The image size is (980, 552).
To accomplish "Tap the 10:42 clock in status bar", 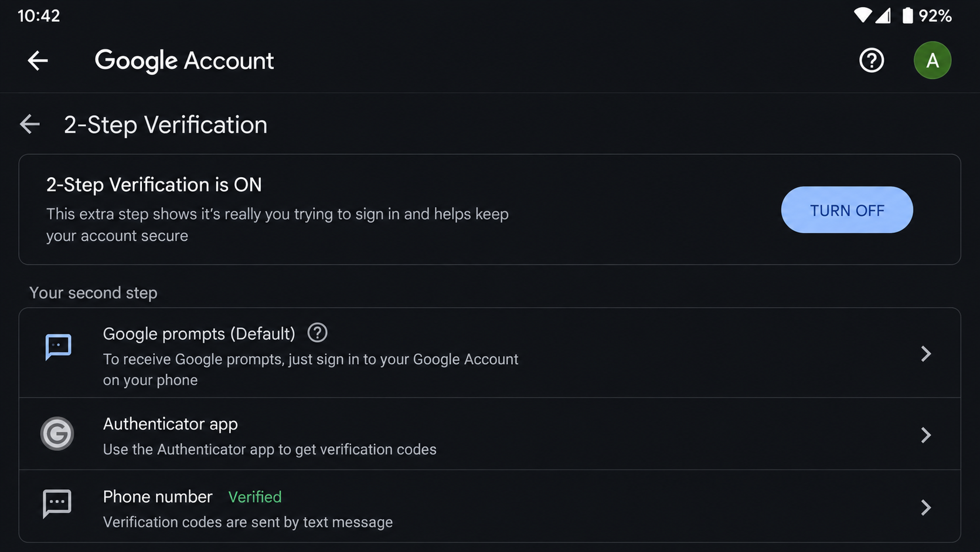I will pyautogui.click(x=39, y=16).
